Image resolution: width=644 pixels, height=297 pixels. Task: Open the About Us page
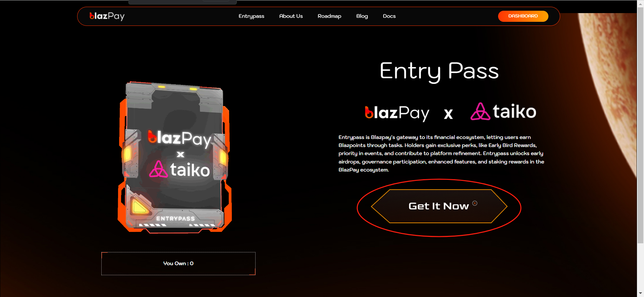click(291, 16)
